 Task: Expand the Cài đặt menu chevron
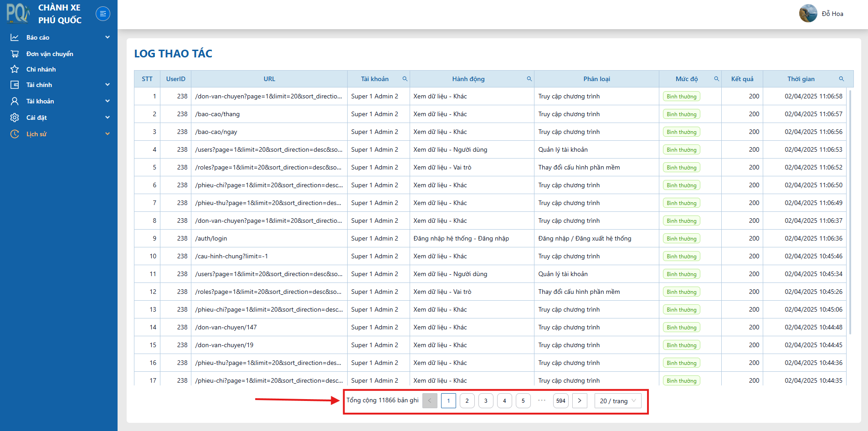(x=108, y=118)
